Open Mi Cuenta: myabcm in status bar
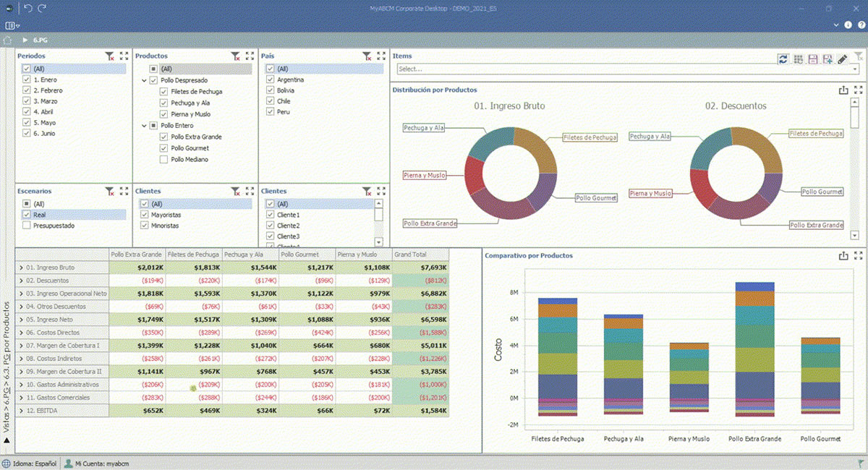 [x=90, y=463]
